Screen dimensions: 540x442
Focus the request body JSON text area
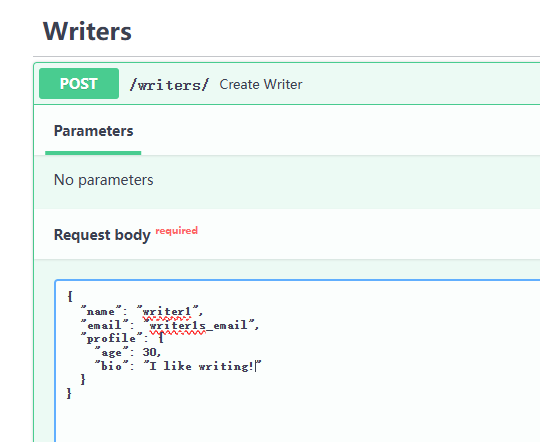point(297,361)
